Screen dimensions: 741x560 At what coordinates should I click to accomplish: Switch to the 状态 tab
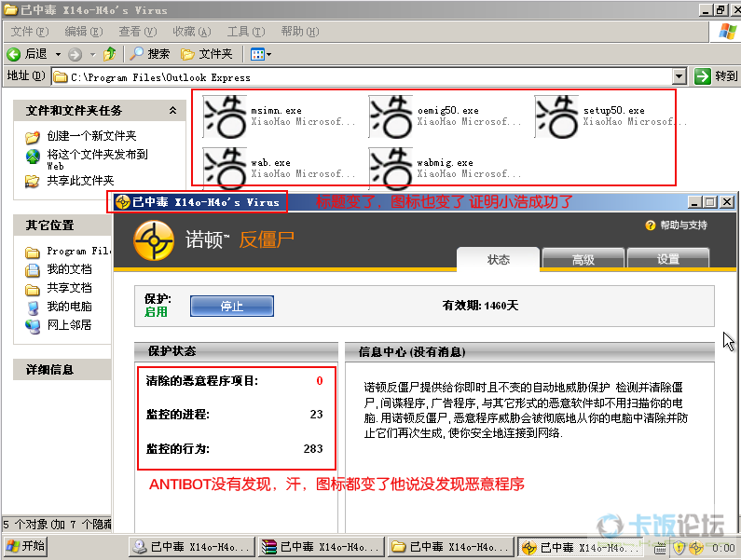498,259
